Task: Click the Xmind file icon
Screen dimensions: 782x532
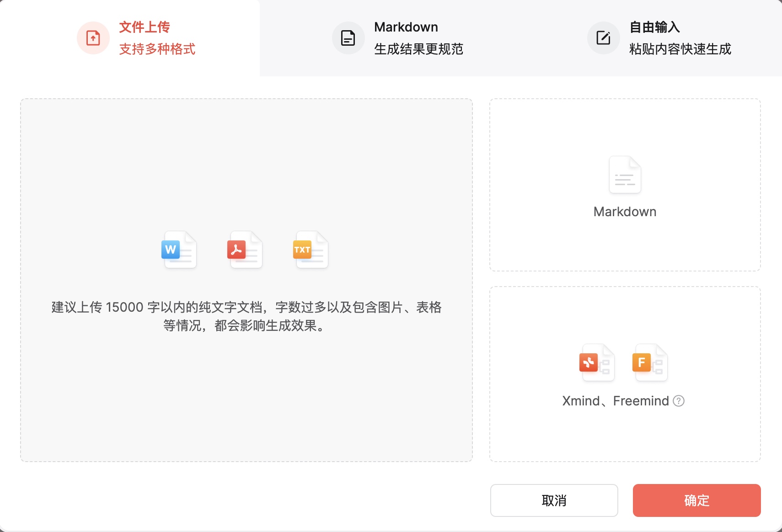Action: coord(597,362)
